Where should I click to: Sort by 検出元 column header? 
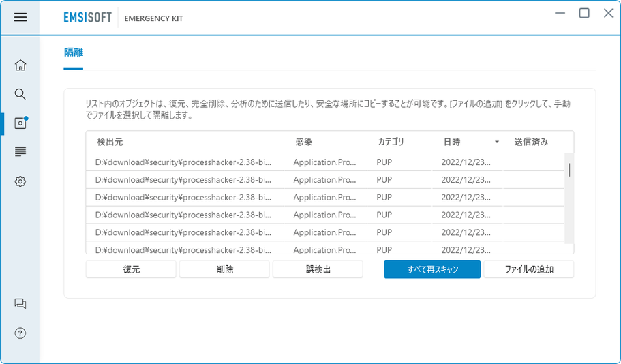pos(110,142)
